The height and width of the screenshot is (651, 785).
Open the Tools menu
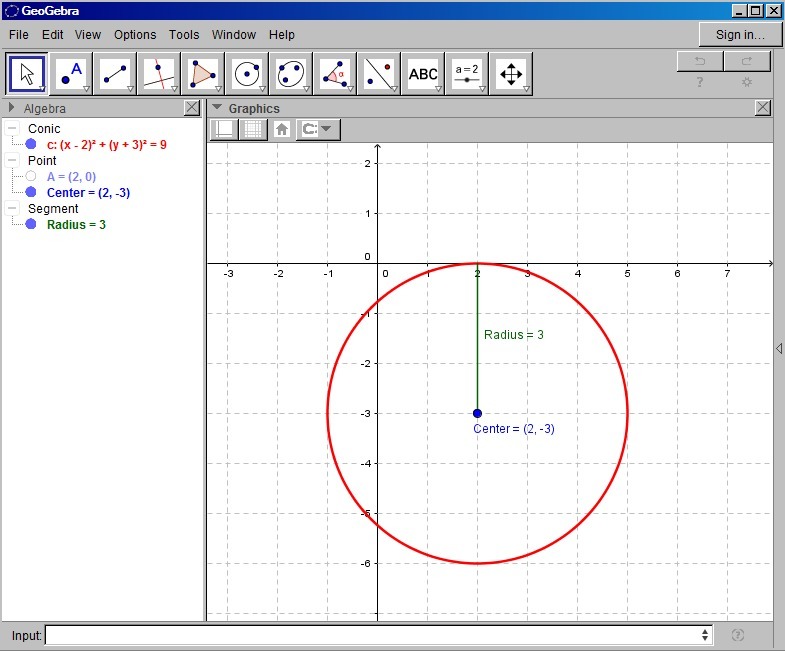click(x=184, y=35)
